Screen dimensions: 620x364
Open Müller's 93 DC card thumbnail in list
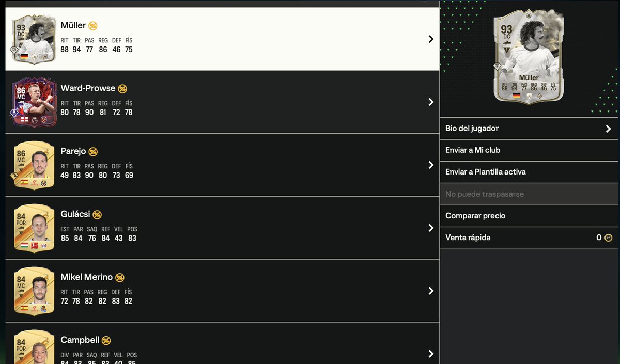coord(34,39)
